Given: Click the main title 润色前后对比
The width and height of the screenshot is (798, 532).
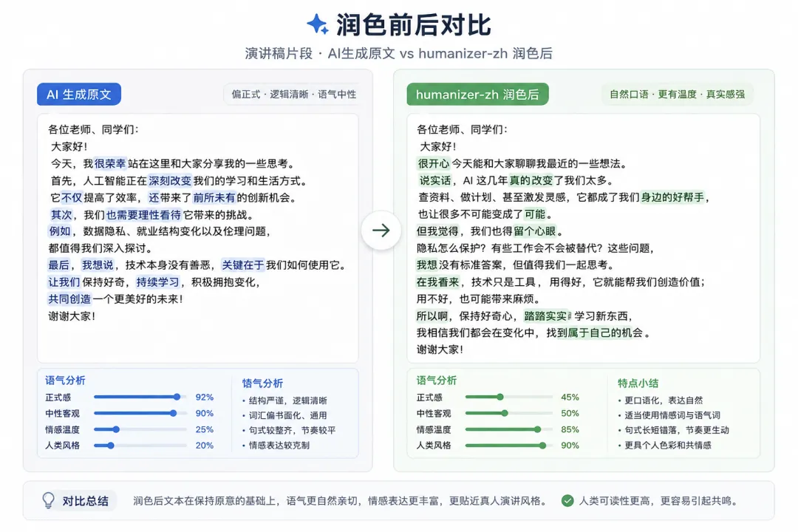Looking at the screenshot, I should point(413,24).
